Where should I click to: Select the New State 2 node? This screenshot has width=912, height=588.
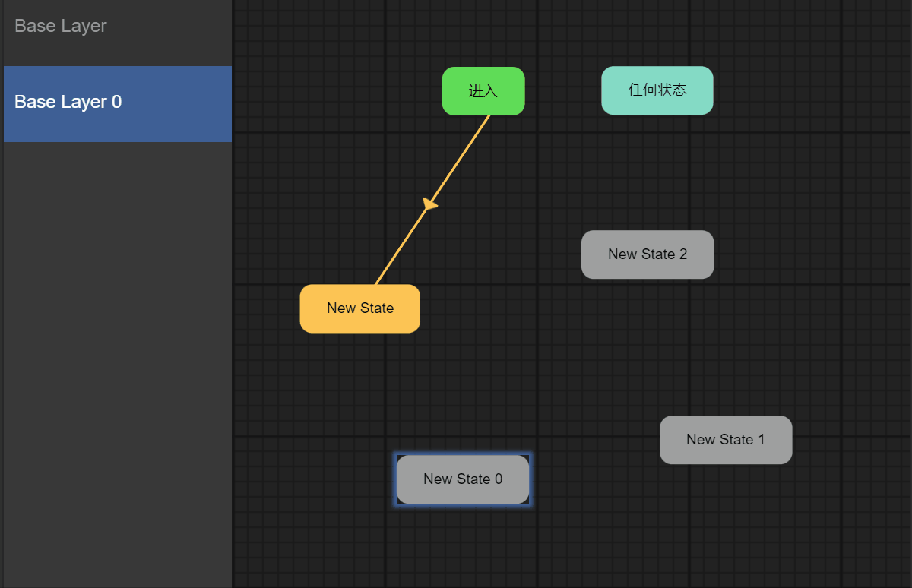coord(648,254)
